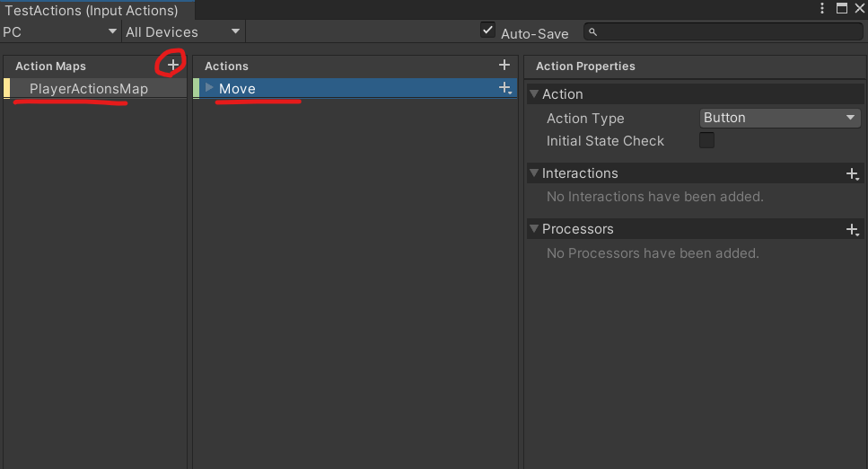Add a processor with the plus icon
The width and height of the screenshot is (868, 469).
[853, 229]
